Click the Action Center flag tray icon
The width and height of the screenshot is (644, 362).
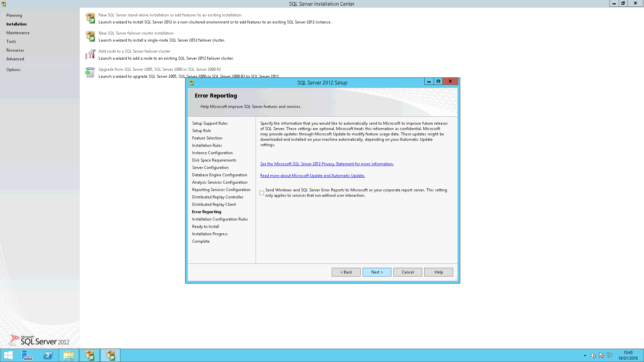(601, 355)
